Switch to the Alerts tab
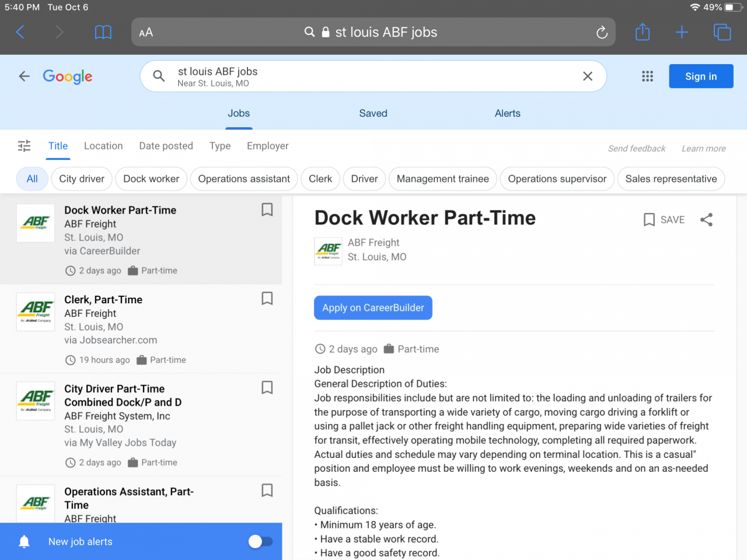747x560 pixels. click(508, 113)
